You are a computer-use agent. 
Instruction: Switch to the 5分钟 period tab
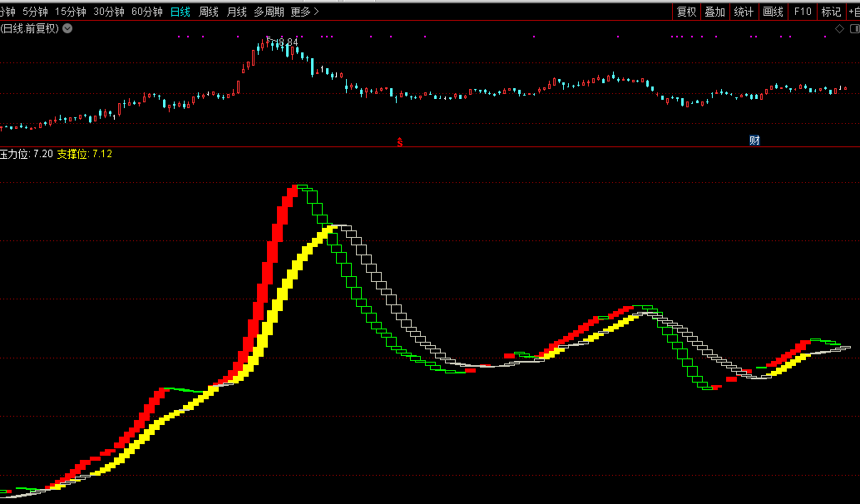(x=35, y=12)
